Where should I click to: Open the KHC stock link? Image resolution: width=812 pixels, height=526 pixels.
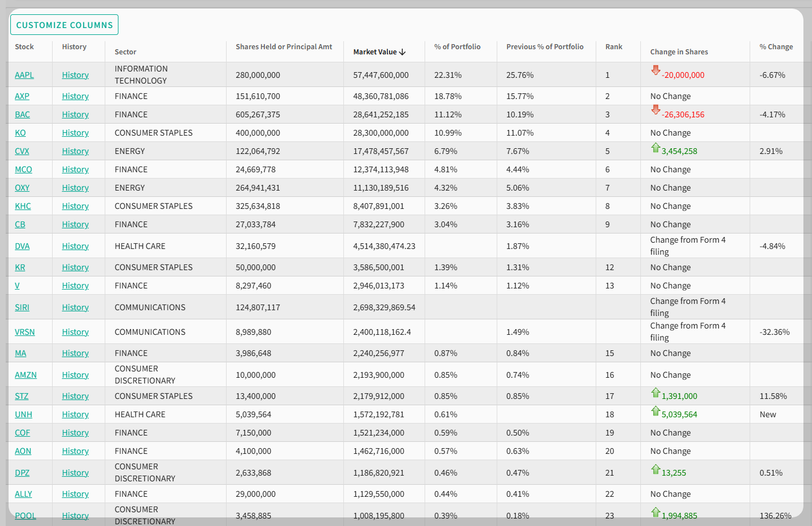(x=23, y=206)
